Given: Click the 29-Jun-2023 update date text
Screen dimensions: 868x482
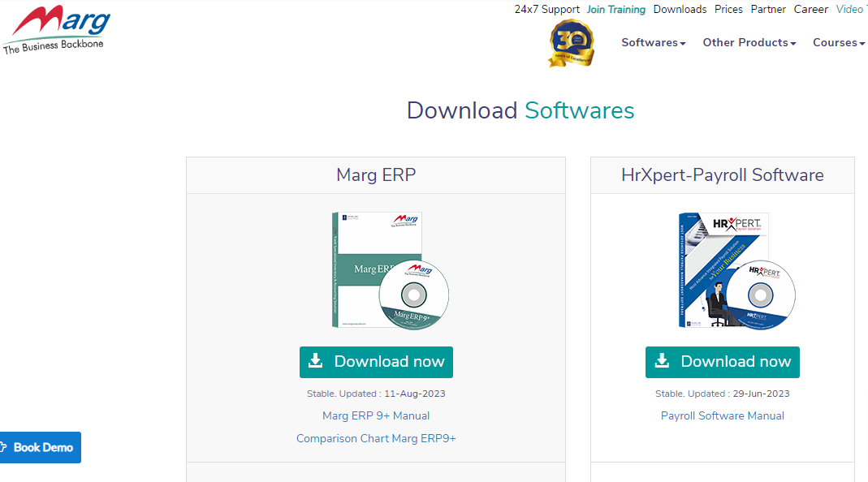Looking at the screenshot, I should coord(761,394).
